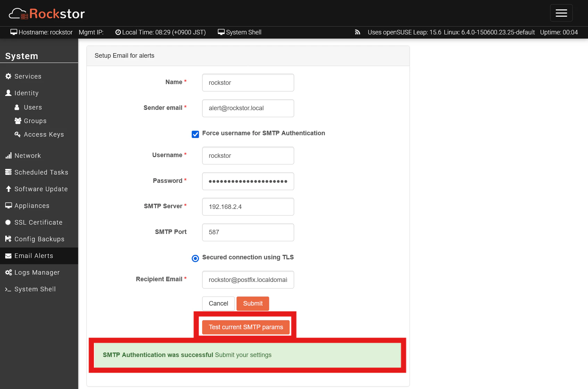Open the SSL Certificate page
This screenshot has width=588, height=389.
[x=39, y=222]
